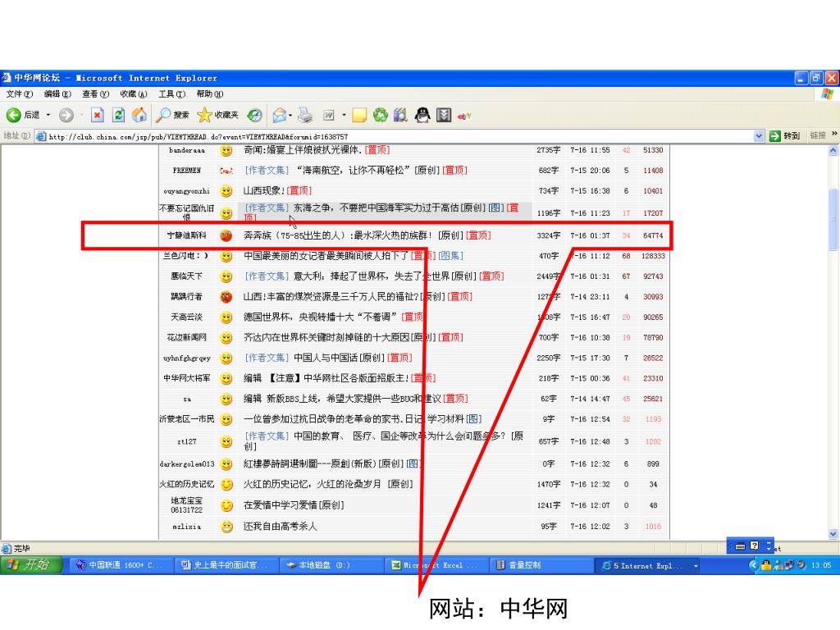Open the 文件(F) menu

20,94
